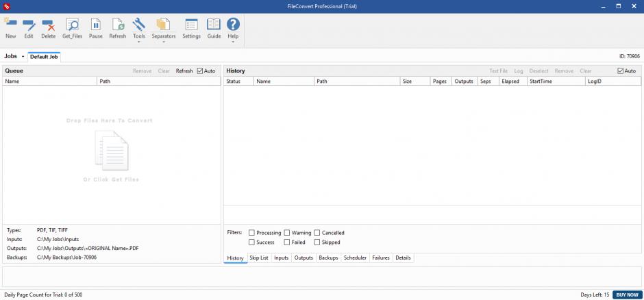Click Daily Page Count for Trial status text
The height and width of the screenshot is (300, 644).
click(44, 295)
